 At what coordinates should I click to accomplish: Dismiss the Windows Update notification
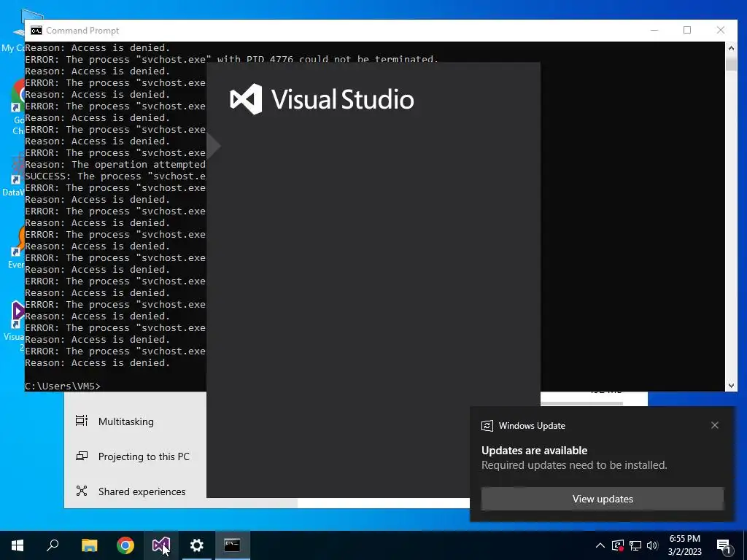(715, 425)
